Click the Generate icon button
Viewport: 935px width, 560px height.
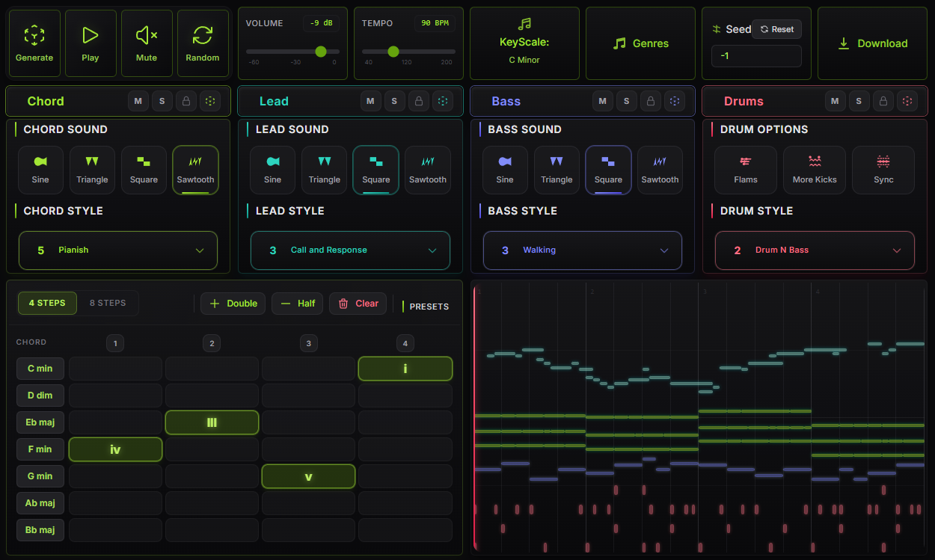click(x=34, y=43)
